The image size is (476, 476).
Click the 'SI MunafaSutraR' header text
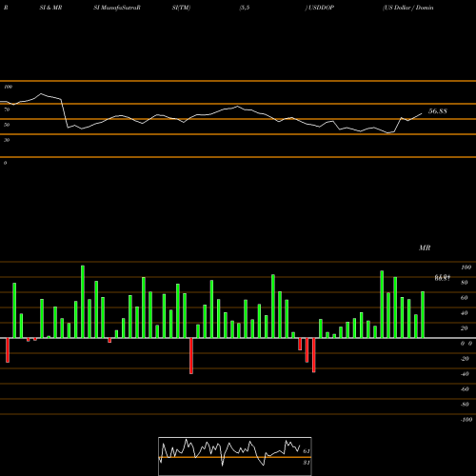tap(117, 8)
